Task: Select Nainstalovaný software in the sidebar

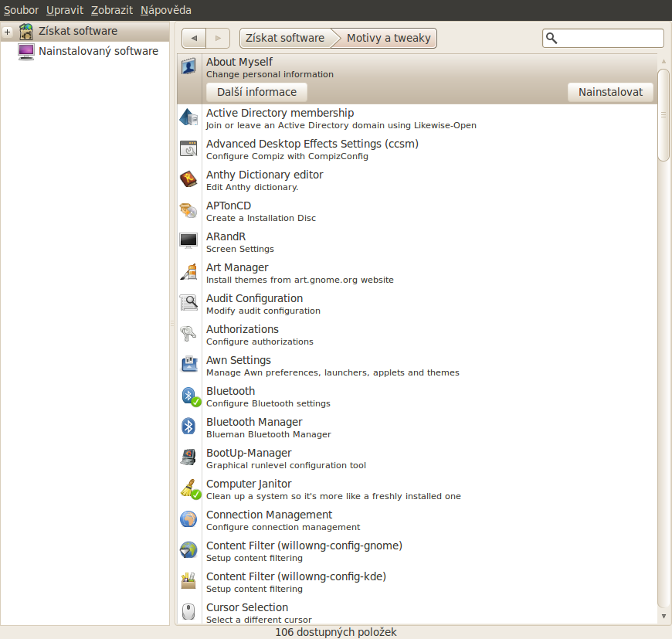Action: tap(85, 52)
